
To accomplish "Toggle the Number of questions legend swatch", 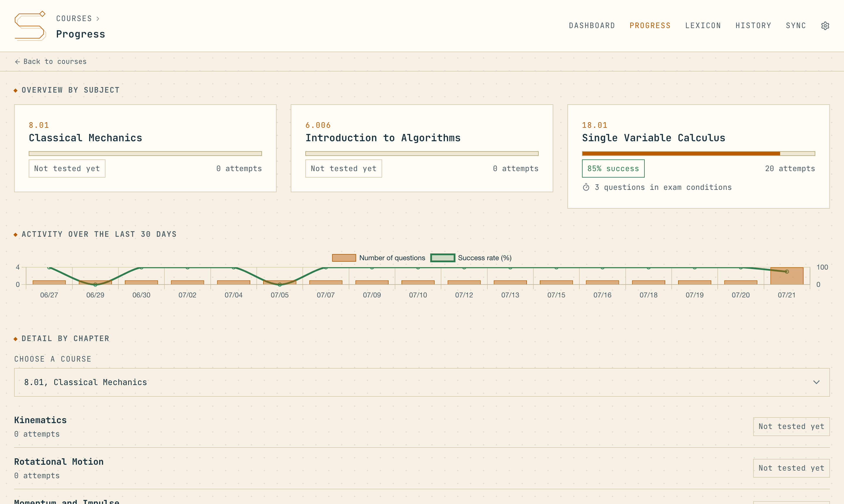I will (x=344, y=258).
